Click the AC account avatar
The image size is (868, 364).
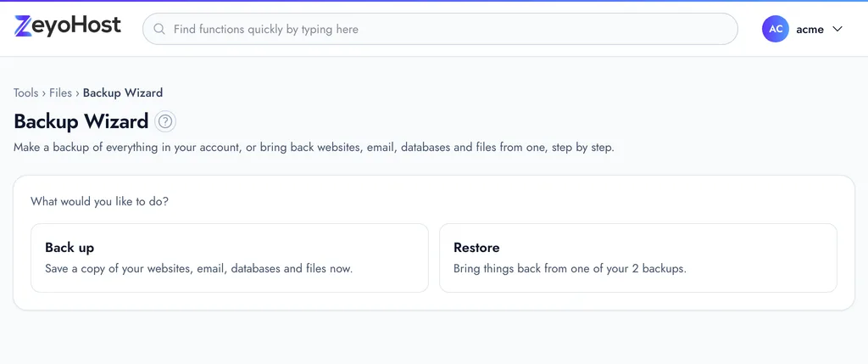(775, 30)
